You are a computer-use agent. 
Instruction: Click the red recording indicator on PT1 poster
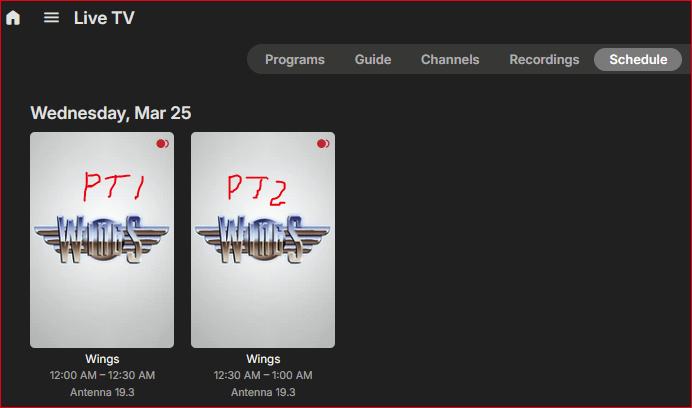coord(162,144)
